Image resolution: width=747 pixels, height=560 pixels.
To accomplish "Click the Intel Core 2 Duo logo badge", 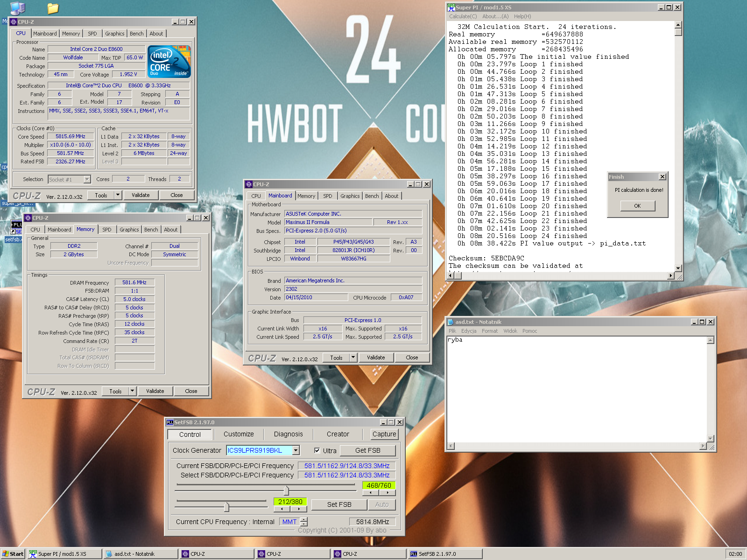I will pyautogui.click(x=169, y=62).
